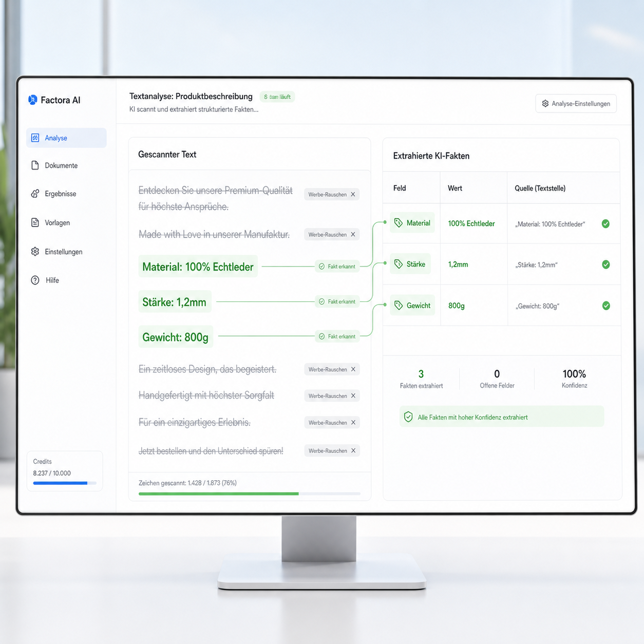644x644 pixels.
Task: Open the Analyse sidebar item
Action: [66, 138]
